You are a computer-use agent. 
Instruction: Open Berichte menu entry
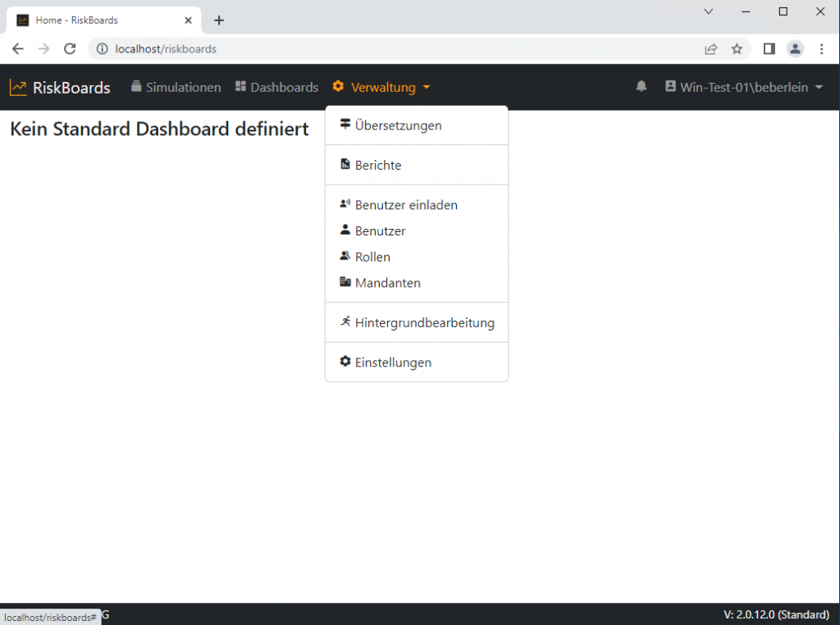tap(416, 165)
